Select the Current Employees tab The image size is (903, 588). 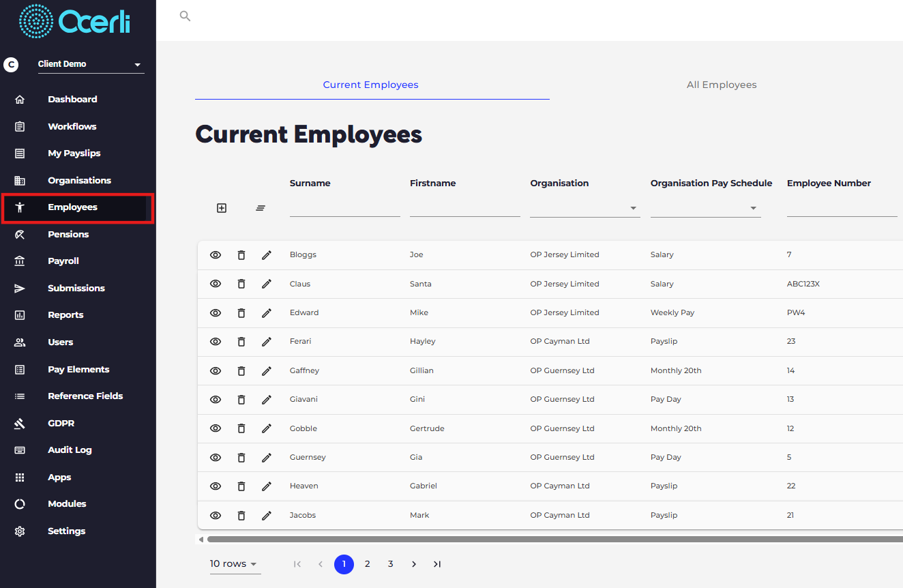tap(371, 85)
